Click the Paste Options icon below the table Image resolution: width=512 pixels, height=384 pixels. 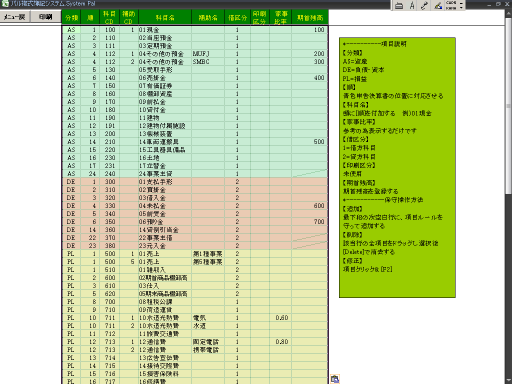(335, 379)
